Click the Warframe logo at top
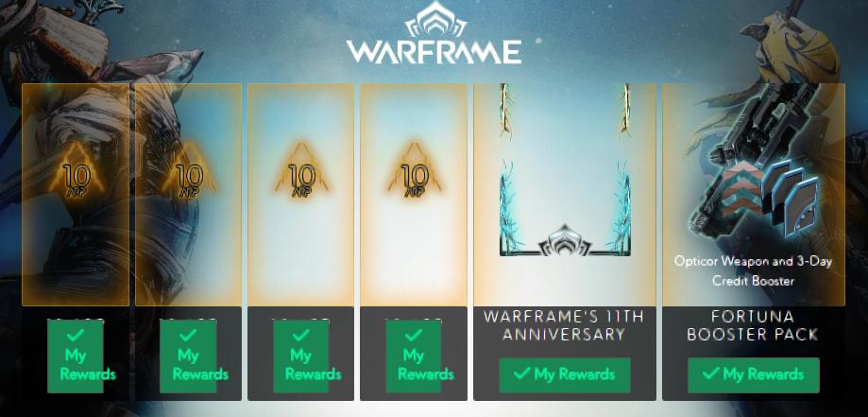This screenshot has height=417, width=868. point(434,33)
